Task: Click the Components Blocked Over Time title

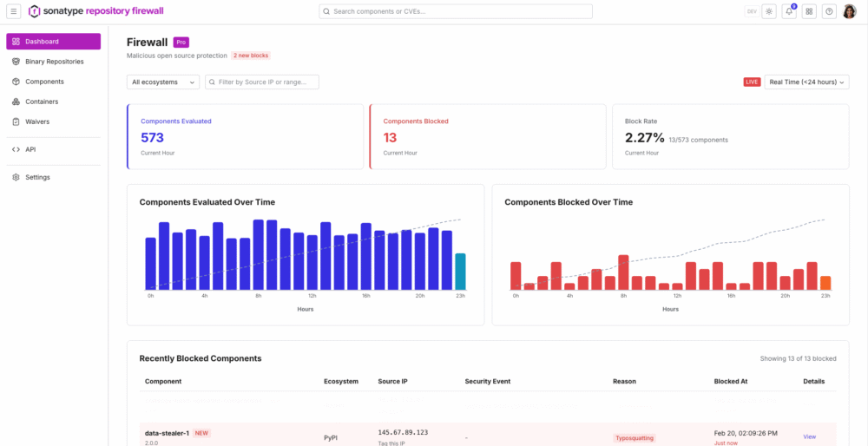Action: point(569,202)
